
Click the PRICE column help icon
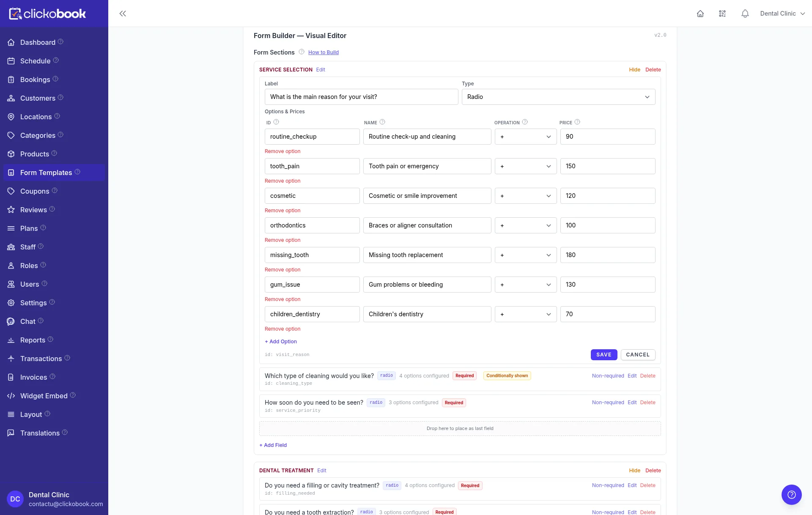(x=577, y=122)
